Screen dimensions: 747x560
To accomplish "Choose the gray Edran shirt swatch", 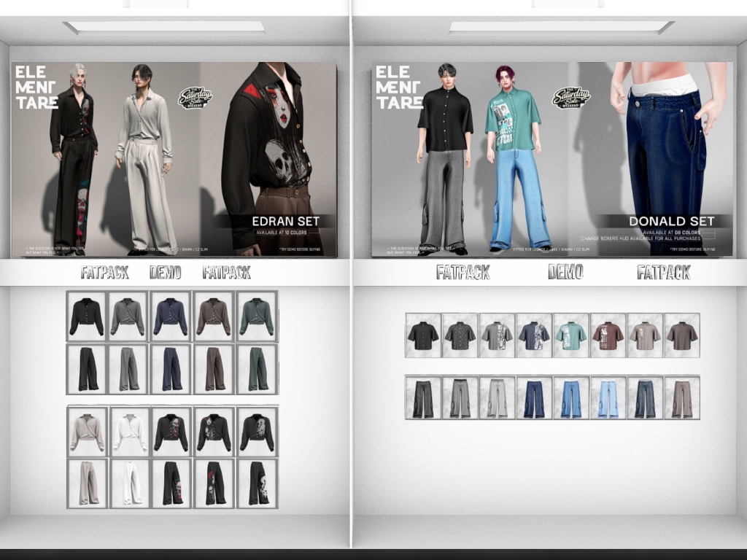I will pyautogui.click(x=128, y=317).
